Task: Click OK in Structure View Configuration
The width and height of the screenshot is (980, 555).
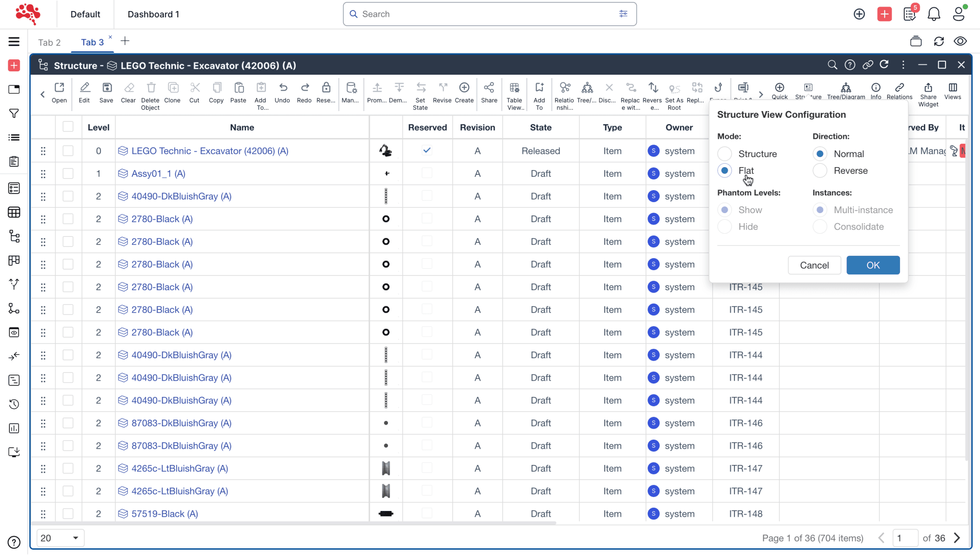Action: (x=872, y=265)
